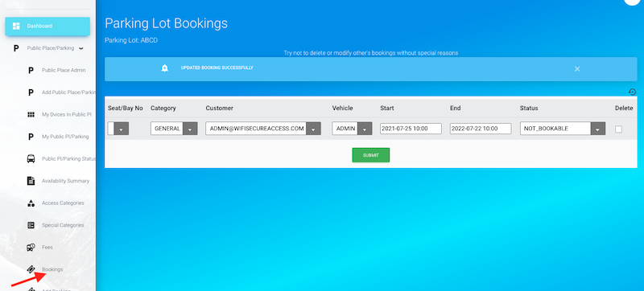This screenshot has width=644, height=291.
Task: Click the green Submit button
Action: point(371,155)
